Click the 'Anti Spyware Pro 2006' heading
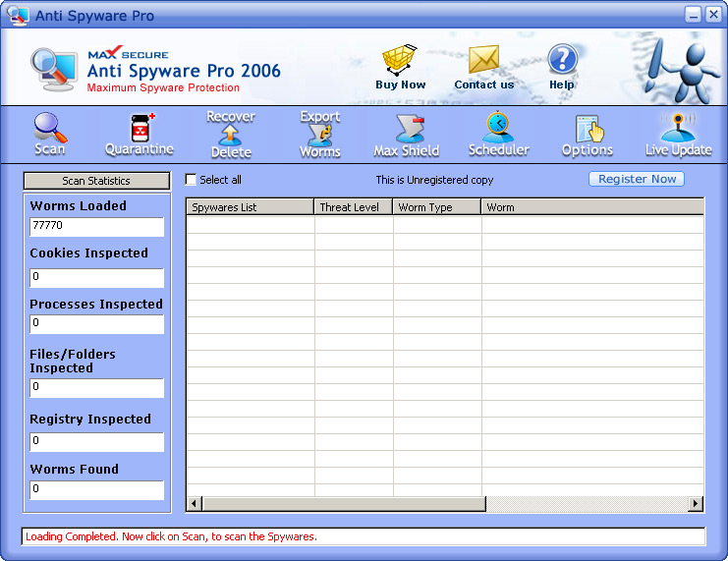This screenshot has width=728, height=561. pyautogui.click(x=184, y=71)
